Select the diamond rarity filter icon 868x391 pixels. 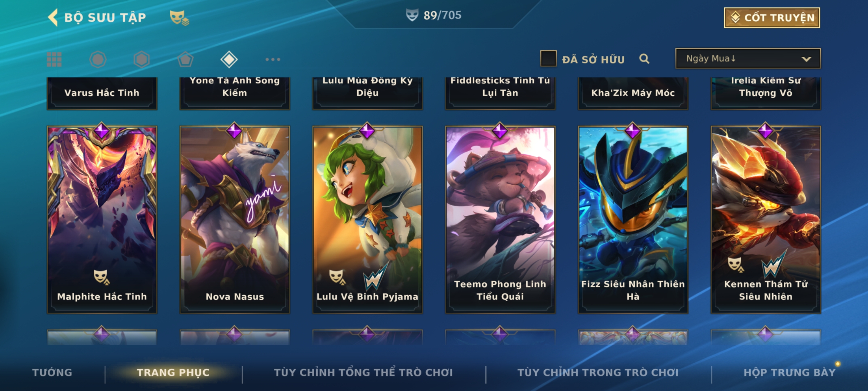[x=229, y=59]
